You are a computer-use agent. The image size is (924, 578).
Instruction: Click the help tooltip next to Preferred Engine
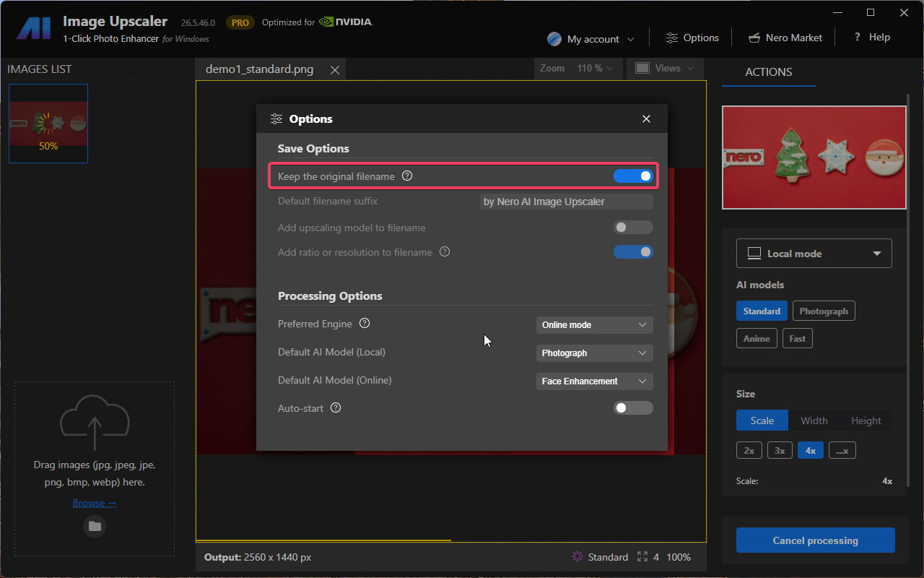point(365,323)
